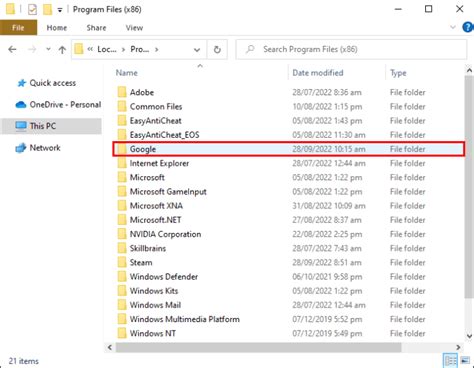Sort by the Name column header
The height and width of the screenshot is (368, 474).
pyautogui.click(x=127, y=73)
